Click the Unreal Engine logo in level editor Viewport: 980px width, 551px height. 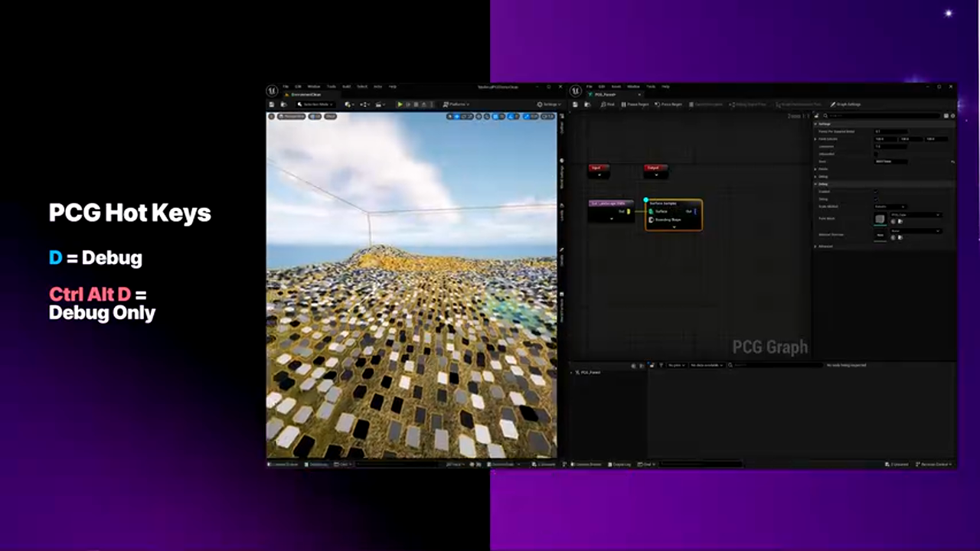272,90
